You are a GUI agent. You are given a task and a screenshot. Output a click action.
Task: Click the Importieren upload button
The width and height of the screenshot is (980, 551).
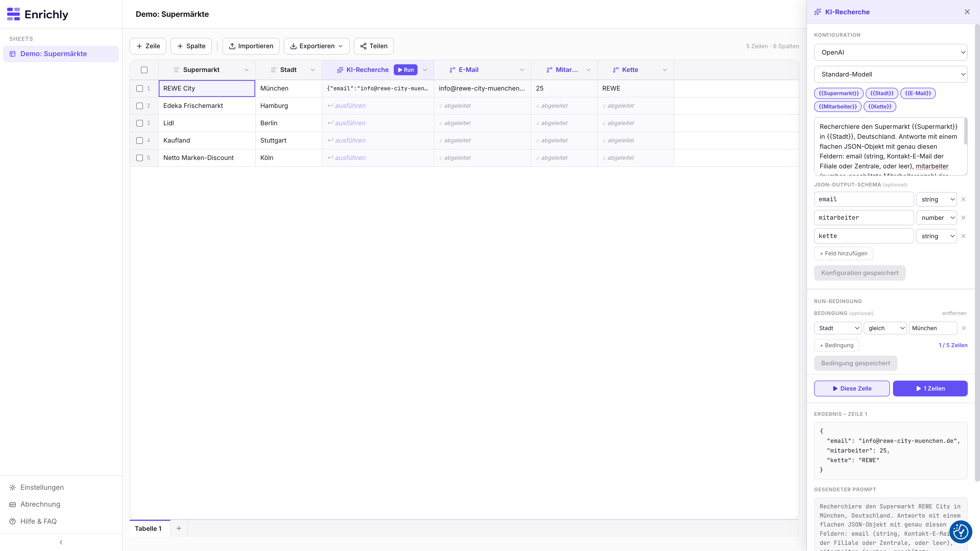251,46
